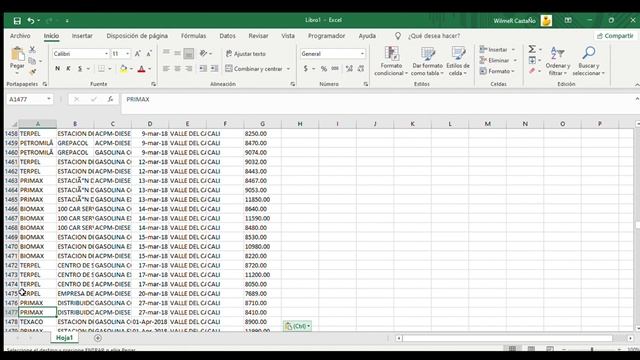Switch to the Fórmulas tab
Image resolution: width=640 pixels, height=360 pixels.
[193, 36]
